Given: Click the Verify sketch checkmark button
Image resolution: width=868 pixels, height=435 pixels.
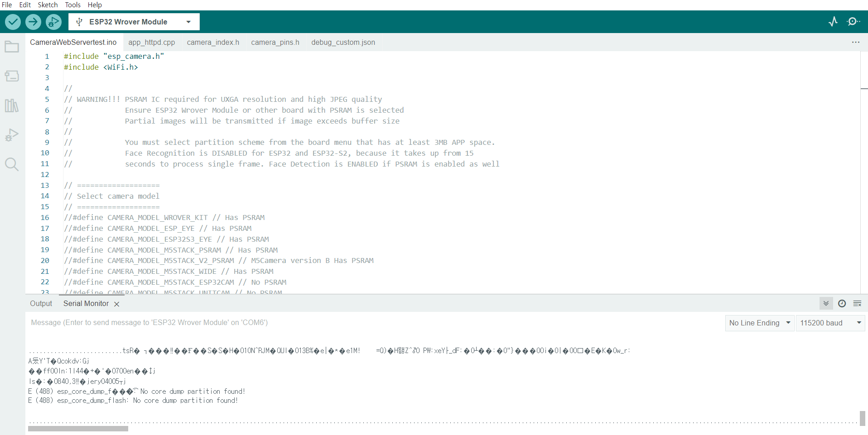Looking at the screenshot, I should pyautogui.click(x=13, y=22).
